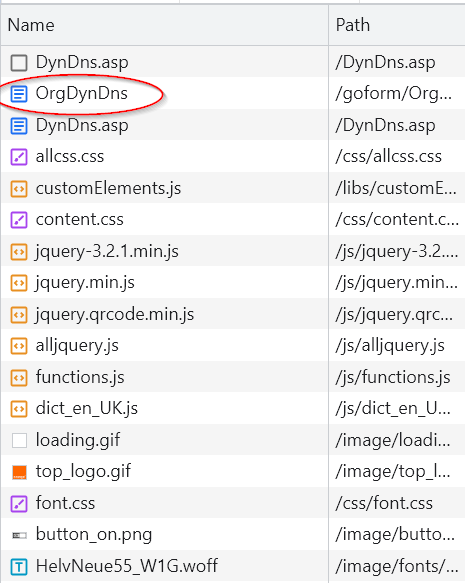Click the /js/jquery.min... path cell
465x583 pixels.
coord(397,283)
